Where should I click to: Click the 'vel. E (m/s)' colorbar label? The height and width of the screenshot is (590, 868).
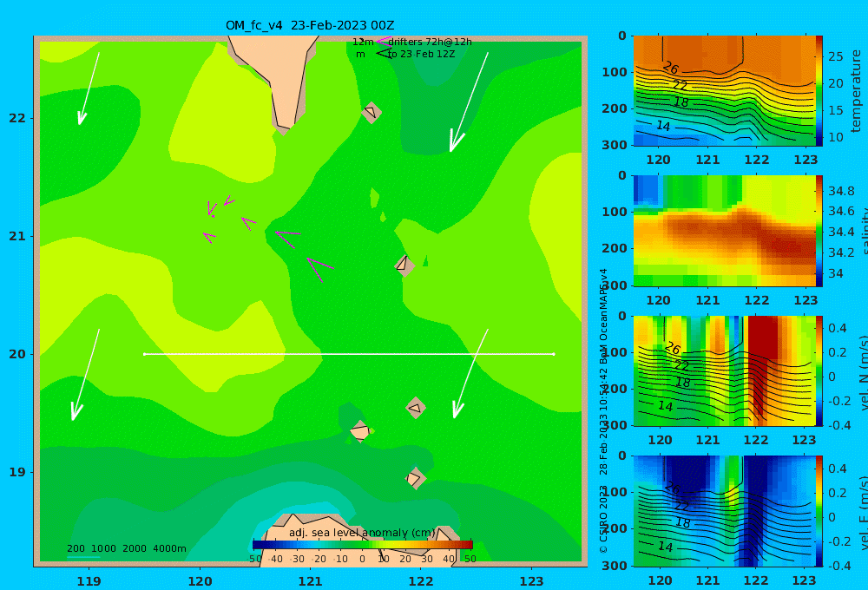click(863, 513)
